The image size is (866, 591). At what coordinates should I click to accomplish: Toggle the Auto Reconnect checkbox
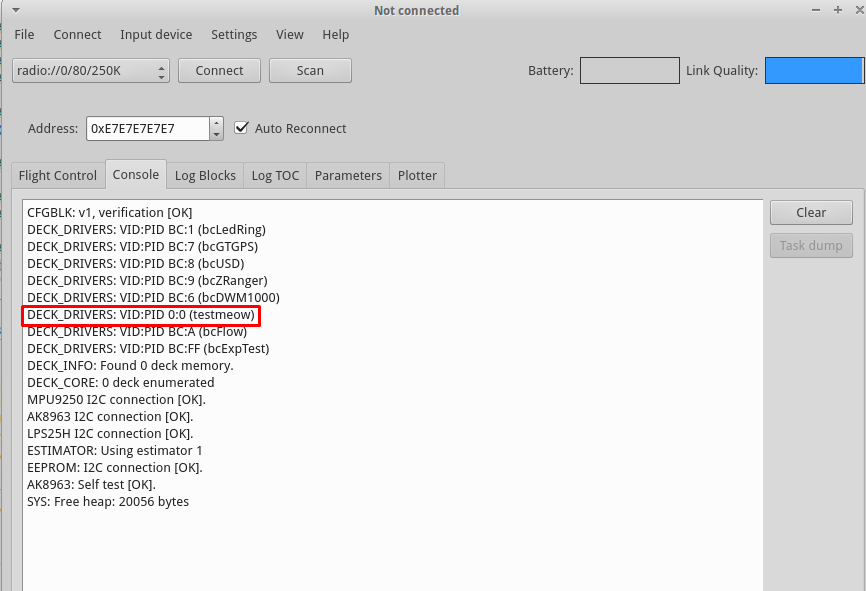point(241,128)
